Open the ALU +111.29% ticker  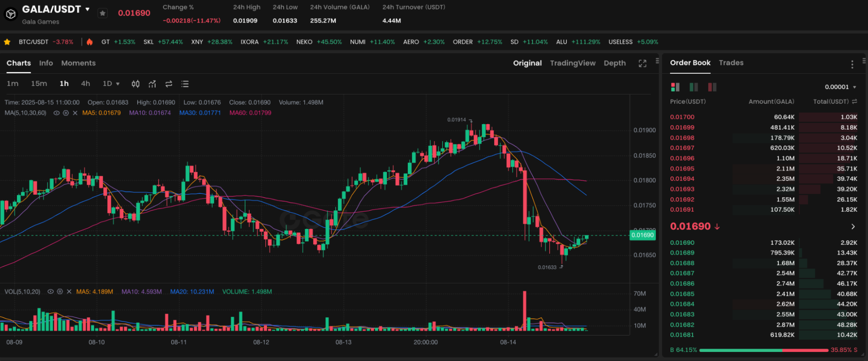[578, 42]
